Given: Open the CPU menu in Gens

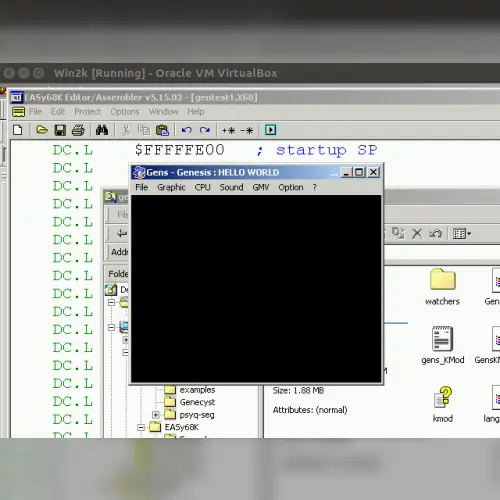Looking at the screenshot, I should click(202, 187).
